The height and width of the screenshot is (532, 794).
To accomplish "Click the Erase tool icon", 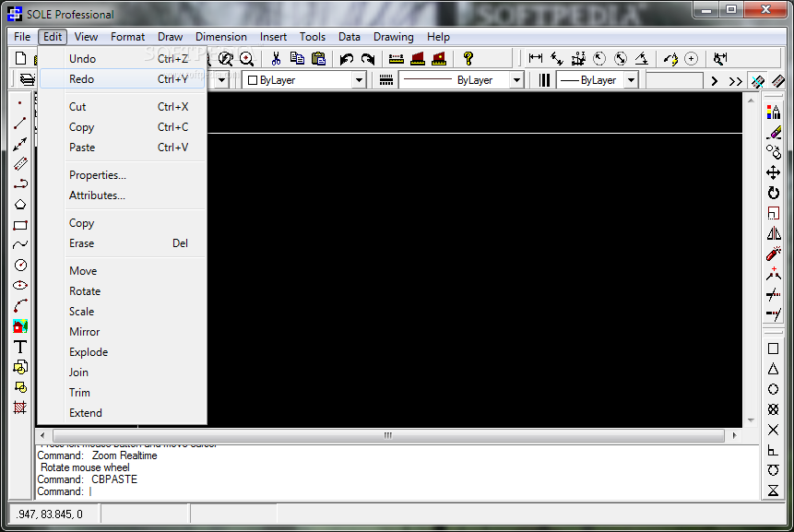I will pyautogui.click(x=773, y=132).
